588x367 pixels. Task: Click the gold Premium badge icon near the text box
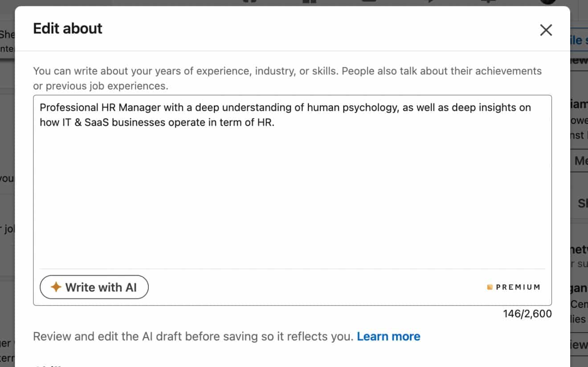point(490,287)
